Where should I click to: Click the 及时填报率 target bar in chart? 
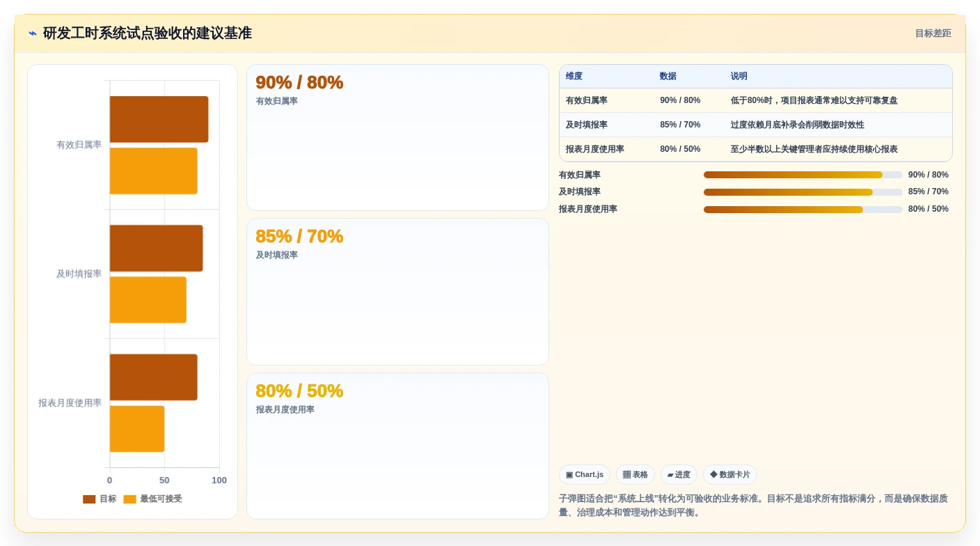pos(156,248)
